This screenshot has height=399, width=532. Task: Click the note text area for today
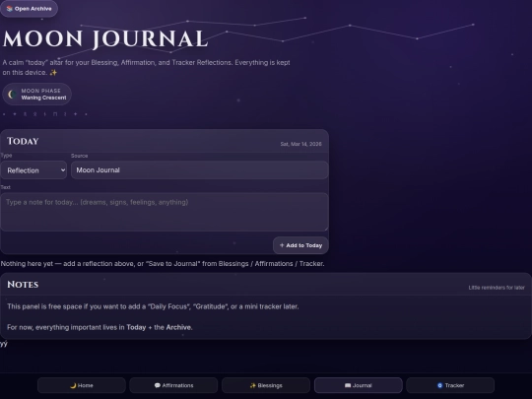click(x=165, y=212)
